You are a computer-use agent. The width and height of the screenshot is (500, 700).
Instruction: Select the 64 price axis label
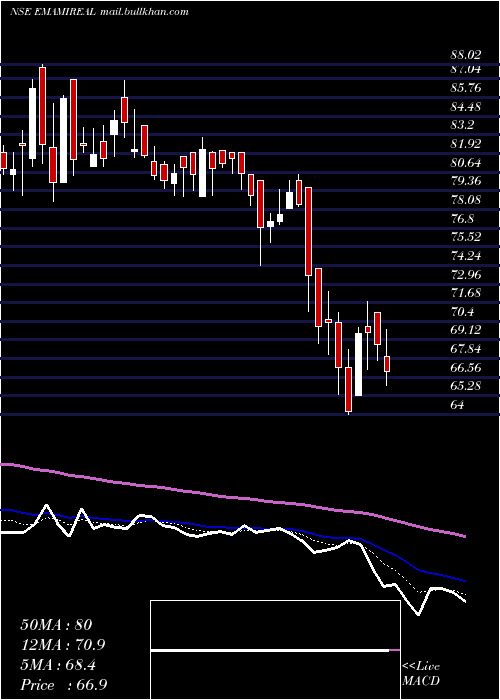tap(457, 404)
